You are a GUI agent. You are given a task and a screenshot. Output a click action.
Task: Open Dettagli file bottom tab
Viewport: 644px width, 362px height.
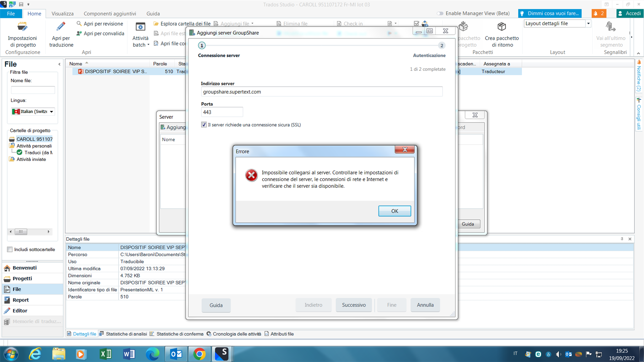click(x=82, y=334)
